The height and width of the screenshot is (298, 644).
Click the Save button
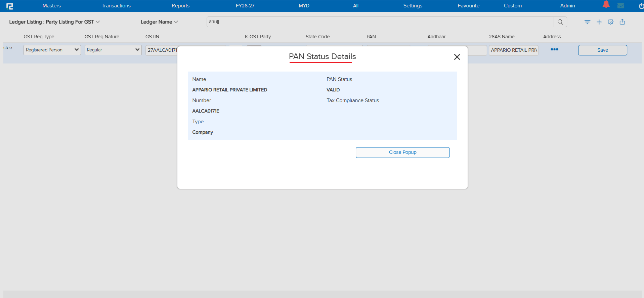pyautogui.click(x=602, y=50)
